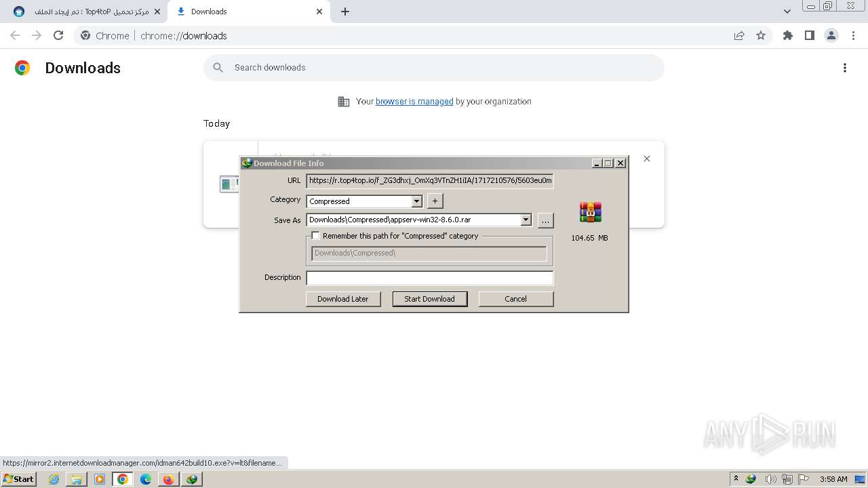This screenshot has height=488, width=868.
Task: Click the Search downloads field
Action: [x=434, y=68]
